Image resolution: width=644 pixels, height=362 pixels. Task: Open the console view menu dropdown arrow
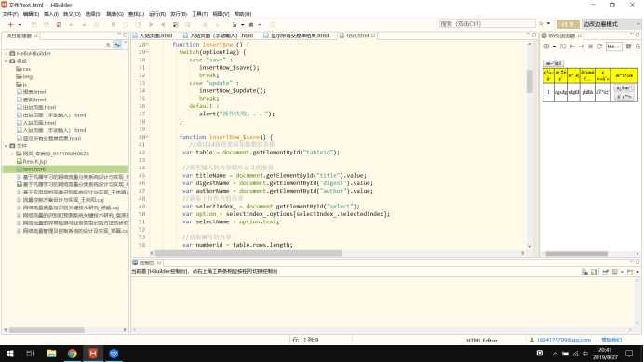point(637,272)
